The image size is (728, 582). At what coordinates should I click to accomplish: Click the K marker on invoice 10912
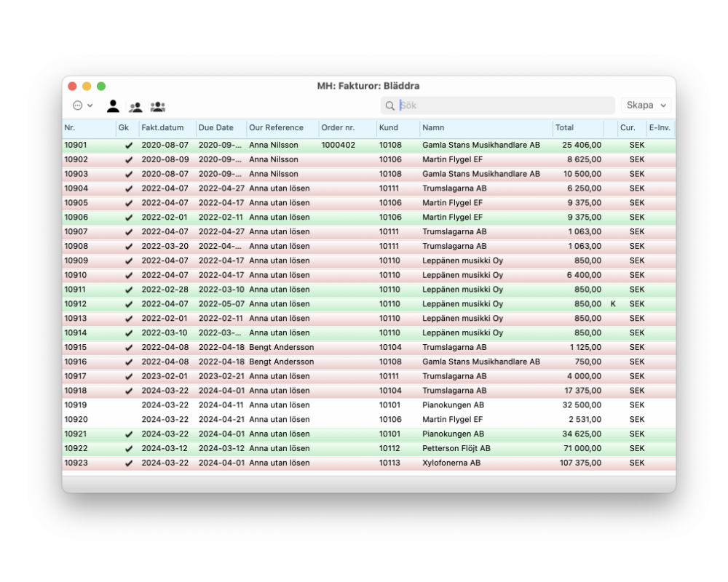(x=613, y=304)
